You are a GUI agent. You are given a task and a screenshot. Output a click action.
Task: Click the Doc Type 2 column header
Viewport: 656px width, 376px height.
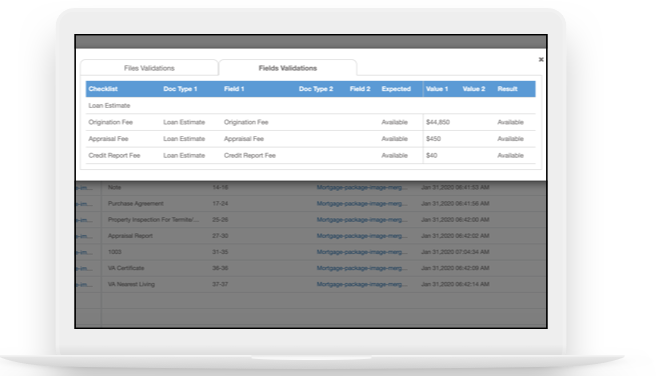click(316, 89)
